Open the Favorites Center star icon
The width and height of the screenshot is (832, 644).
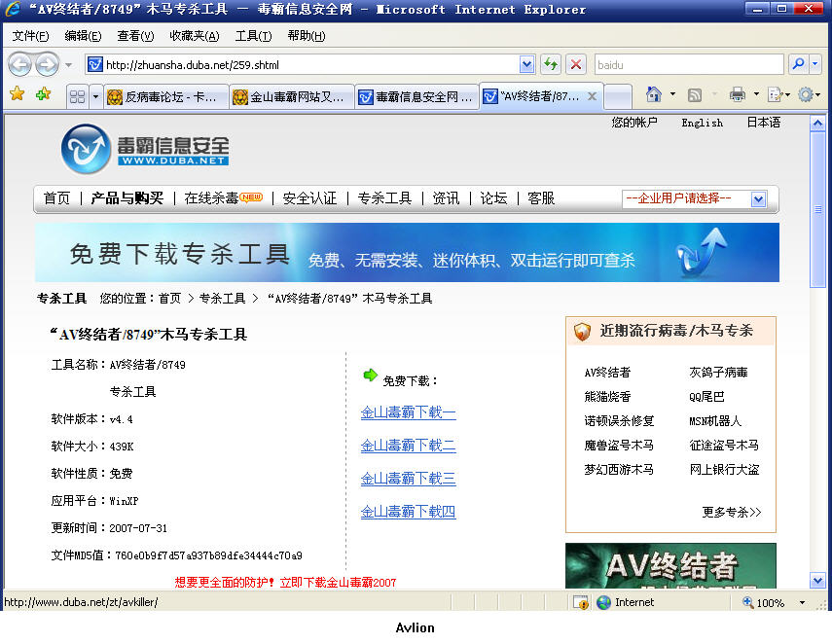[17, 95]
